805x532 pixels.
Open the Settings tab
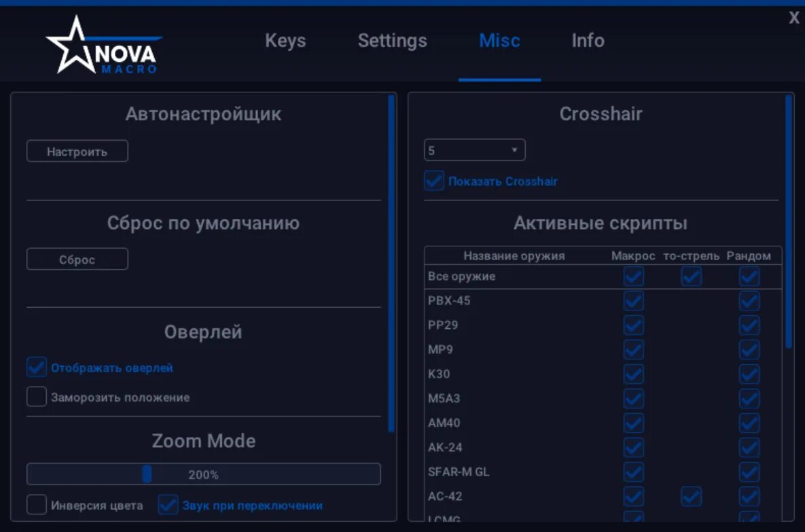click(x=392, y=41)
